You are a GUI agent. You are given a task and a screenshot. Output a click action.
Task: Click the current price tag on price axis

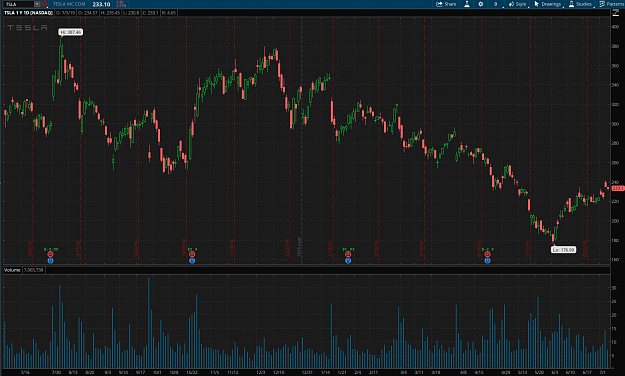(x=617, y=188)
